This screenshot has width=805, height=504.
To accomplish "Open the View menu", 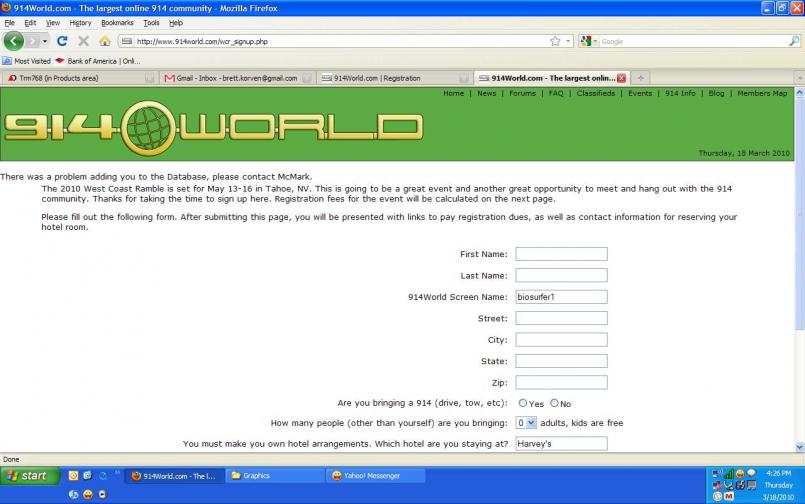I will tap(53, 23).
